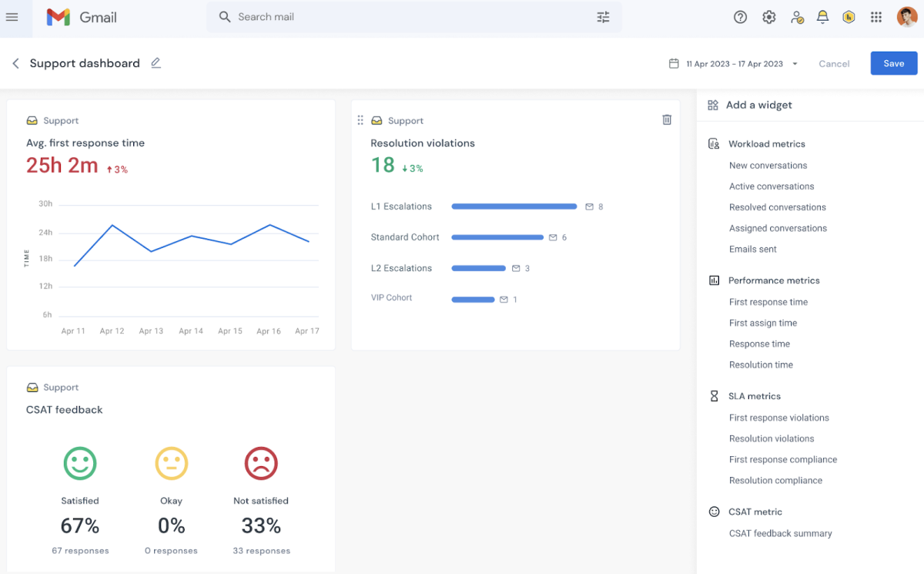Click the user status icon beside settings
The width and height of the screenshot is (924, 574).
[797, 17]
